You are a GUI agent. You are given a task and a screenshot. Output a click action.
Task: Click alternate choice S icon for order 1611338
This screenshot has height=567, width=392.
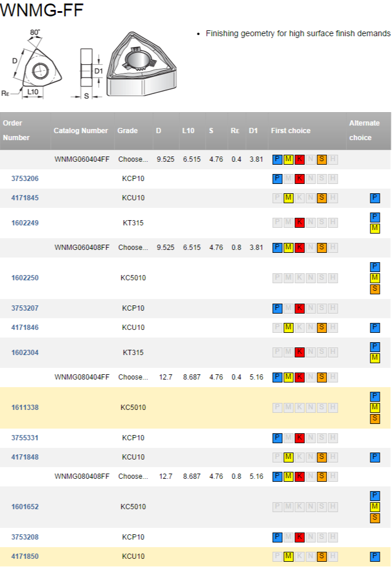pos(375,419)
